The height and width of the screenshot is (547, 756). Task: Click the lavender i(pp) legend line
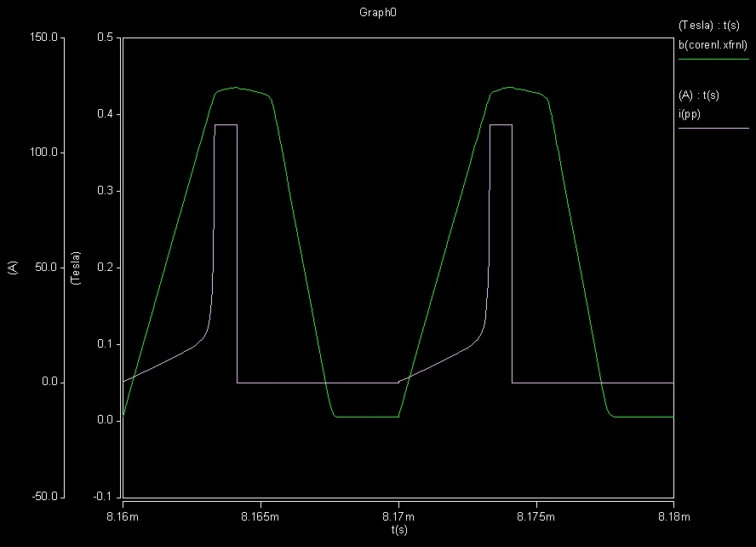713,129
